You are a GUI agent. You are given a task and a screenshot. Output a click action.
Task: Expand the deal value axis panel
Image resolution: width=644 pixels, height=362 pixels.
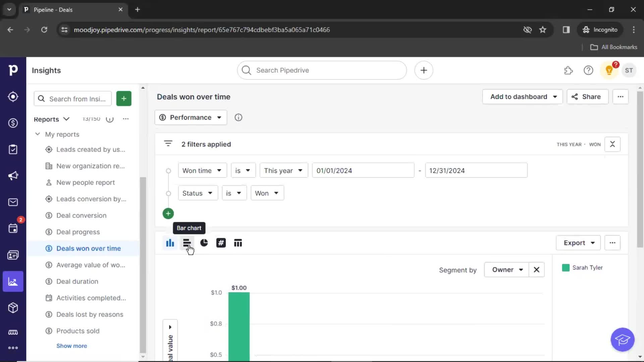(170, 327)
